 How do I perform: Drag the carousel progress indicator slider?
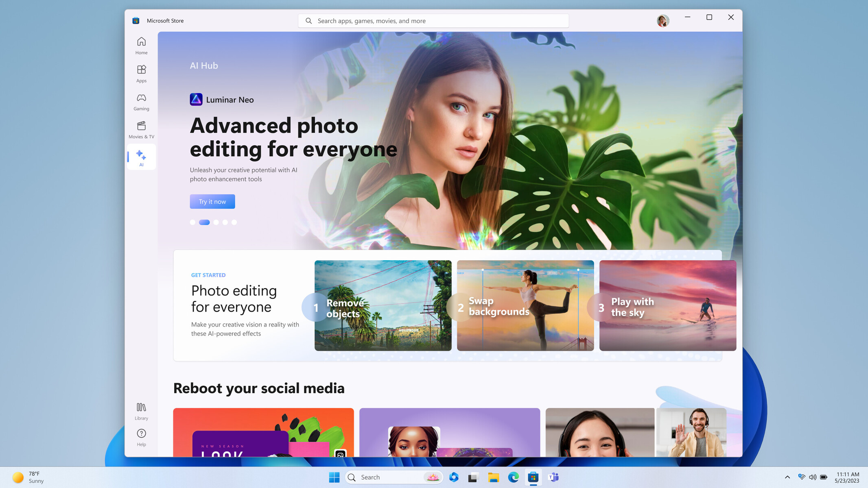point(204,222)
